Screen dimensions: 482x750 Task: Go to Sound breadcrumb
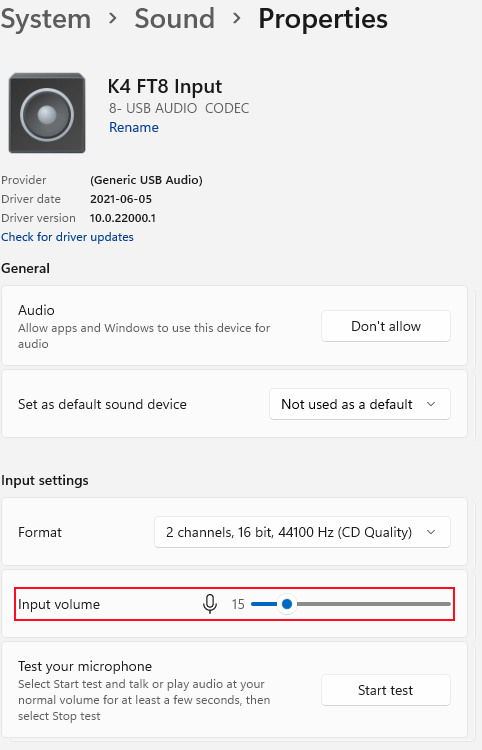tap(175, 19)
